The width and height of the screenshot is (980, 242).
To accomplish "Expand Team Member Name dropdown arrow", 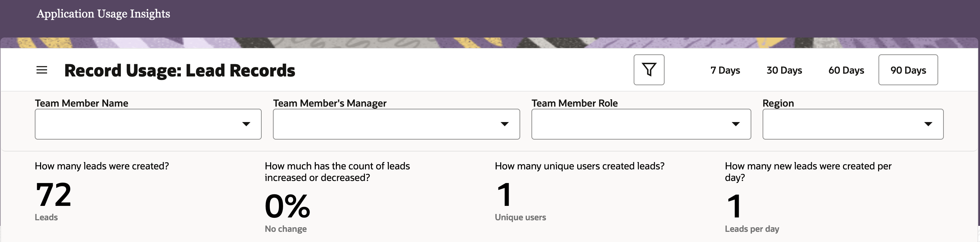I will coord(246,124).
